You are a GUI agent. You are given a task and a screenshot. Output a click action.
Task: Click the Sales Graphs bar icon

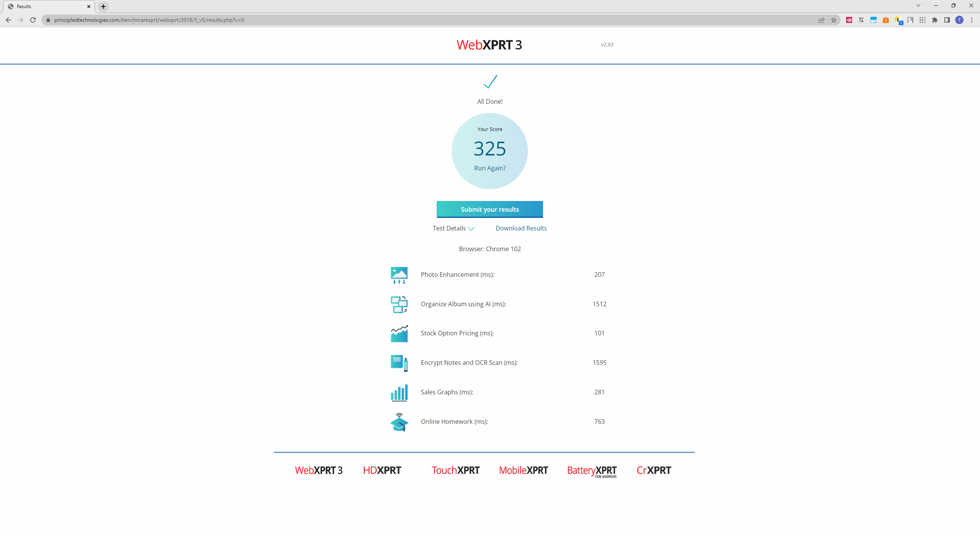pyautogui.click(x=399, y=392)
